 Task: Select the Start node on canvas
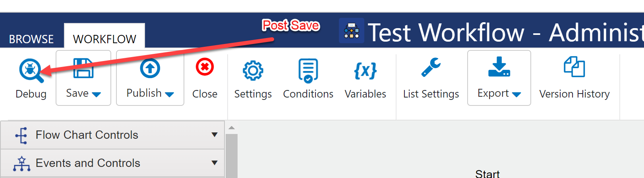[487, 174]
